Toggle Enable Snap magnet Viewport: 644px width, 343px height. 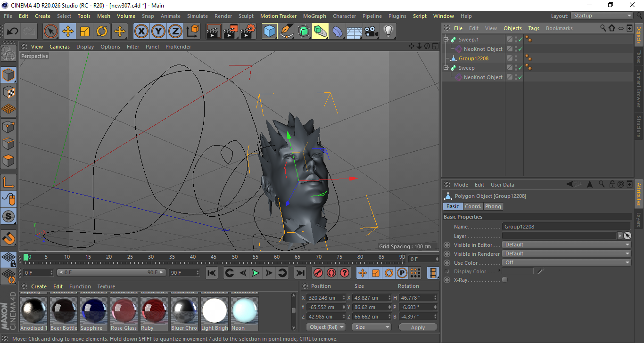click(x=8, y=238)
